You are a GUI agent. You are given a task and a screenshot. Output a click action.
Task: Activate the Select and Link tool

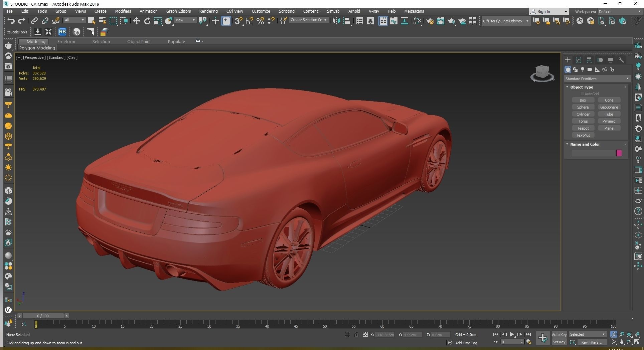pos(34,21)
